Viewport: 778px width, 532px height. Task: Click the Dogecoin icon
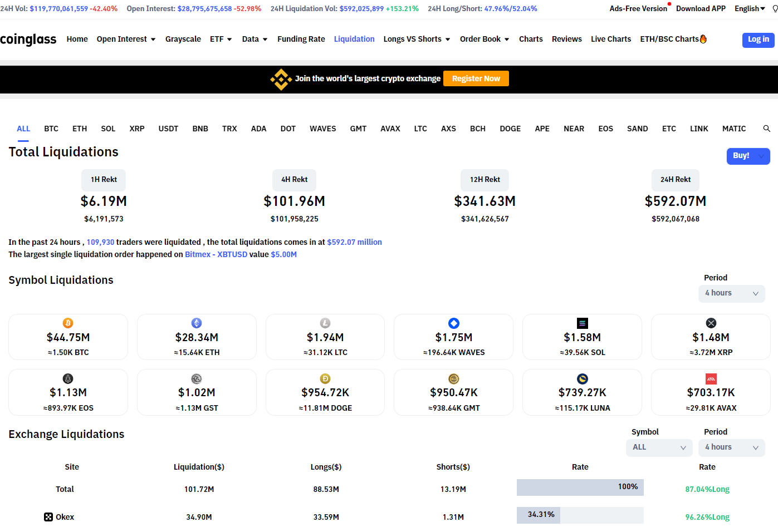325,379
